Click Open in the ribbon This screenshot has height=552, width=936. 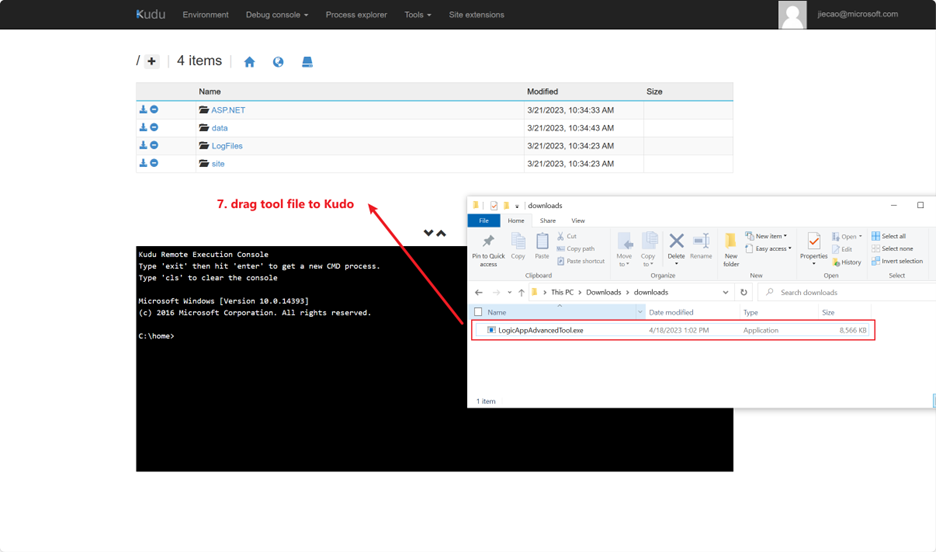[x=846, y=237]
